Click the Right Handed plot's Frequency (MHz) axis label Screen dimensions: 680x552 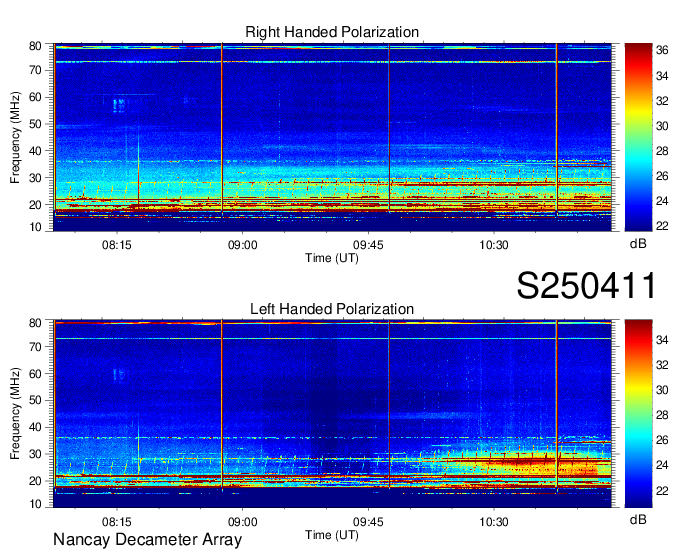(x=15, y=137)
